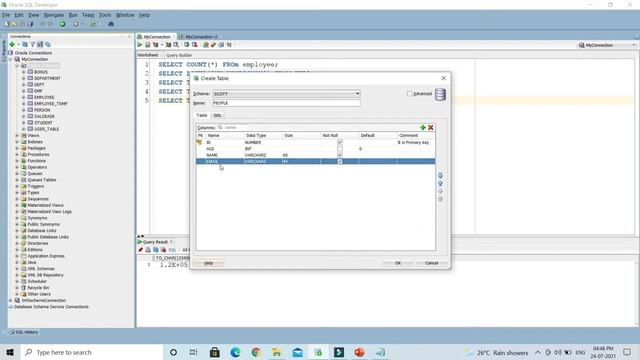Screen dimensions: 640x360
Task: Click the Help button in Create Table
Action: (x=209, y=263)
